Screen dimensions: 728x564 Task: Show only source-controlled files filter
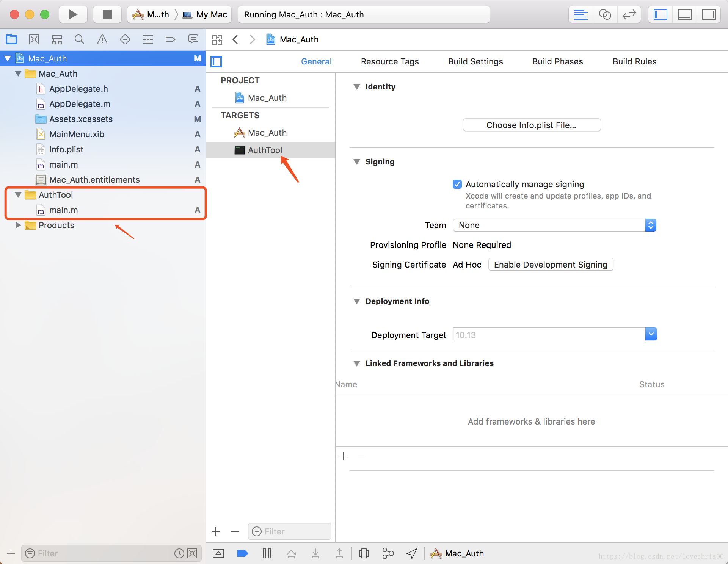click(193, 553)
